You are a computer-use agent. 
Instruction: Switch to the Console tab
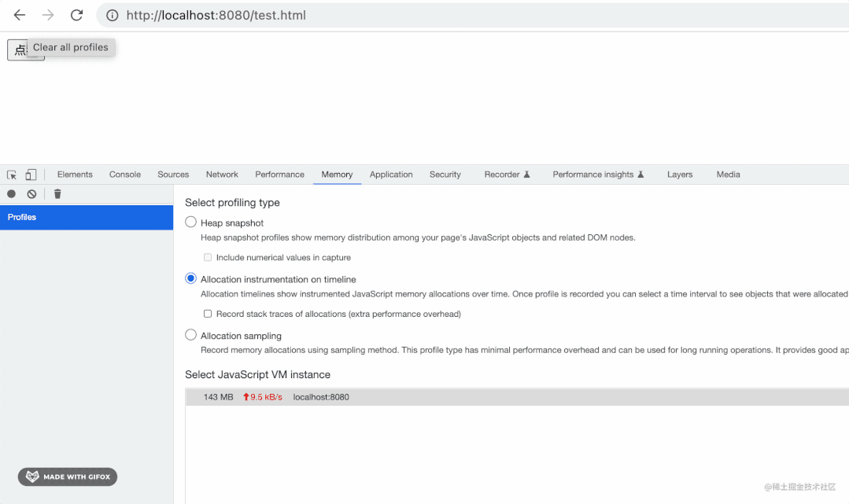point(125,175)
